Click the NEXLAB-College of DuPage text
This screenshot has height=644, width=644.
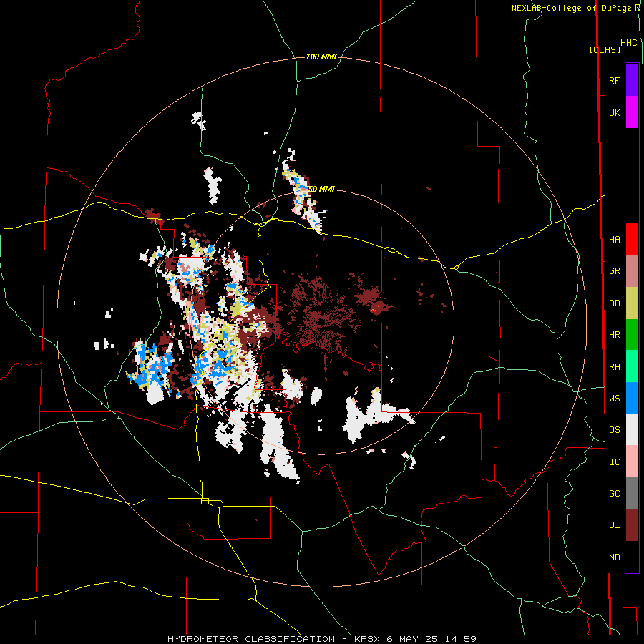click(x=571, y=8)
